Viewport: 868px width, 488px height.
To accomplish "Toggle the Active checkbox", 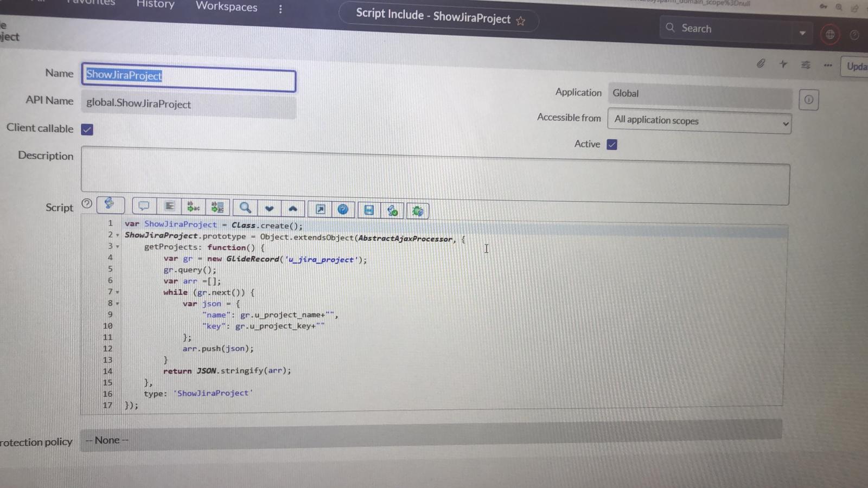I will pyautogui.click(x=612, y=145).
